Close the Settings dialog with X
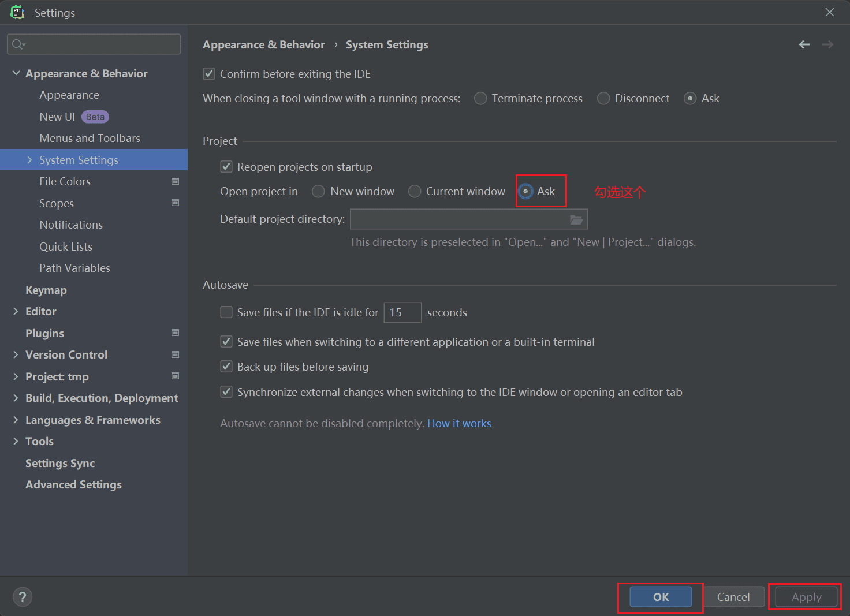Viewport: 850px width, 616px height. [830, 12]
